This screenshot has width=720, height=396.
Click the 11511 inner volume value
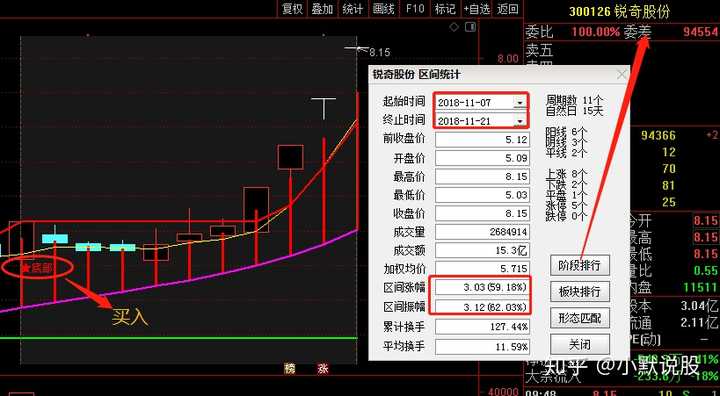click(x=700, y=288)
